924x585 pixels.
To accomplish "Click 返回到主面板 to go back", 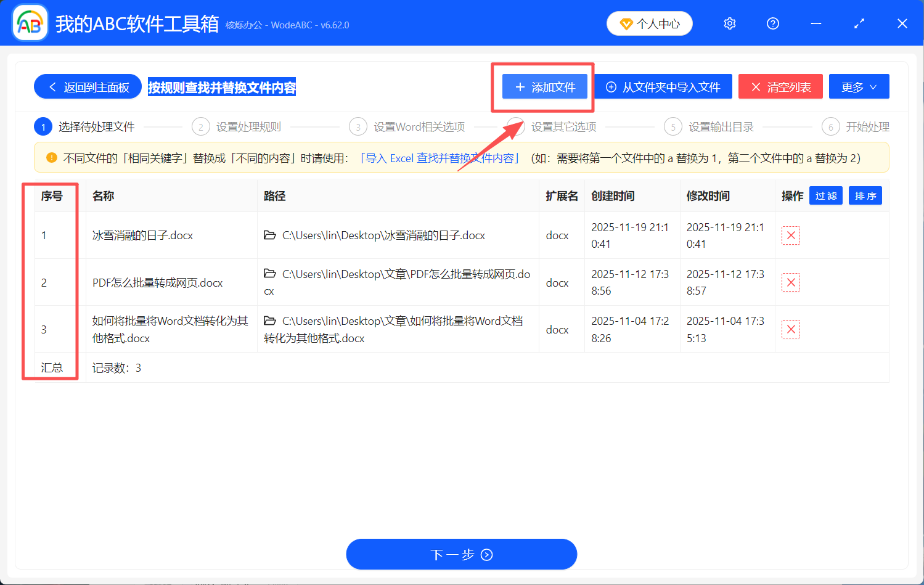I will [x=87, y=86].
